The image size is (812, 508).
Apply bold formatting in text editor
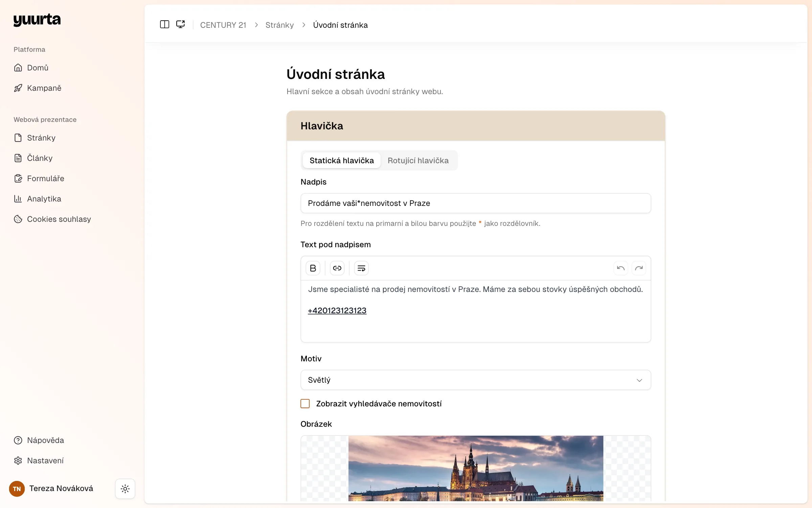(313, 268)
